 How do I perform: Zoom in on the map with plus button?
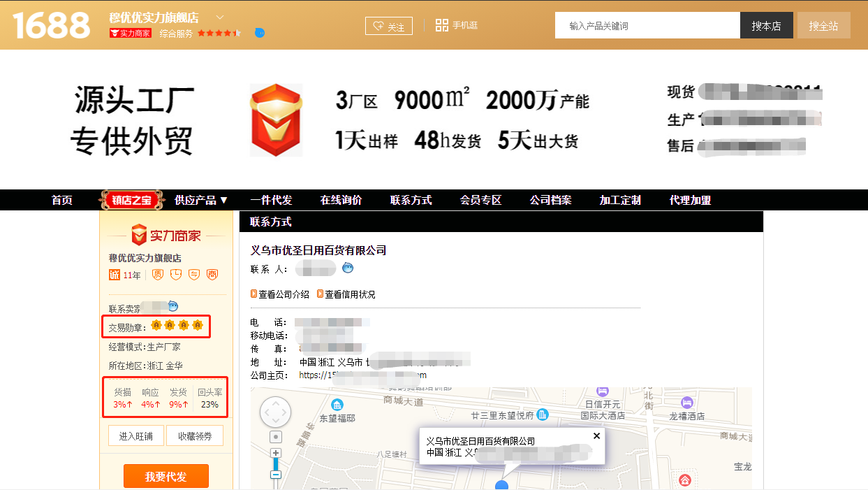[x=276, y=454]
